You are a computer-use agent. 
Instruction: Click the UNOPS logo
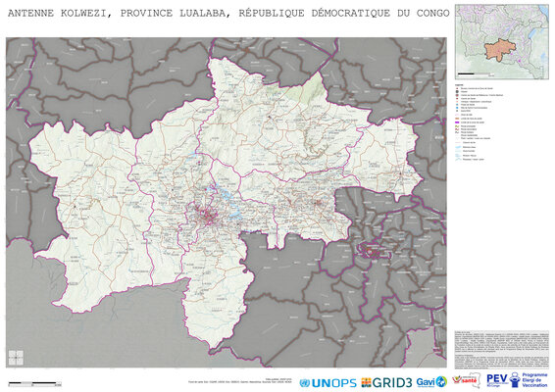tap(328, 383)
